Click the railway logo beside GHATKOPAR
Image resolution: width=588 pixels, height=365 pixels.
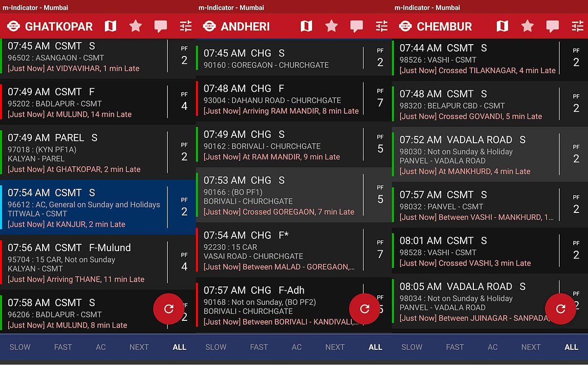13,26
